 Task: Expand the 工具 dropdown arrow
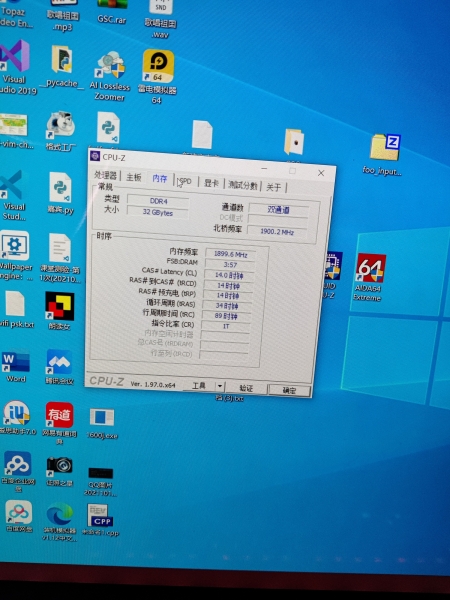[x=220, y=386]
